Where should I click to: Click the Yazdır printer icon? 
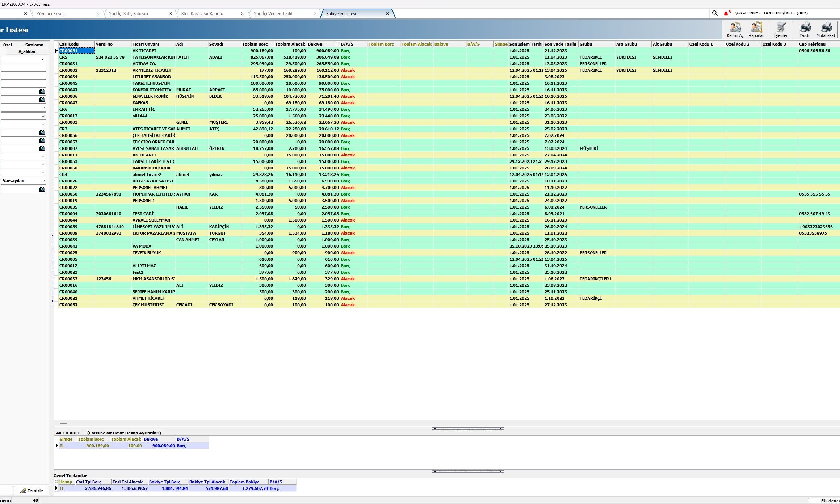tap(805, 28)
